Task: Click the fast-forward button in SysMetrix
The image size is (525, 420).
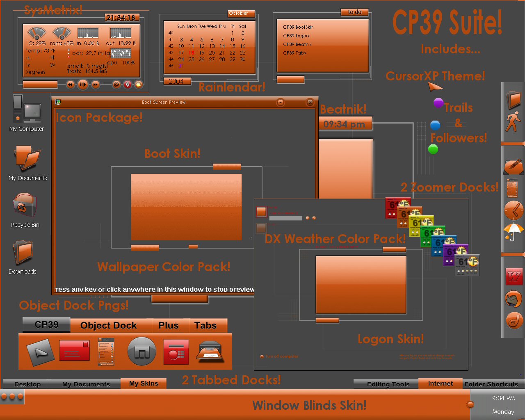Action: [x=95, y=84]
